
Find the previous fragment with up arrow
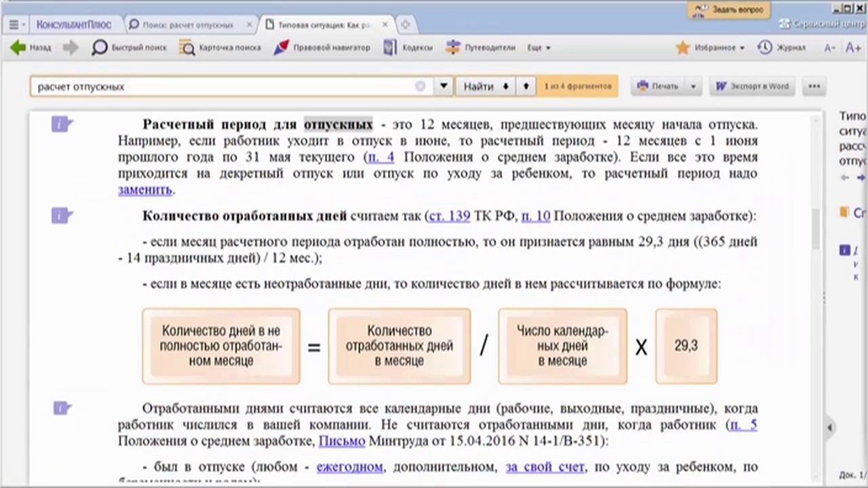[526, 86]
